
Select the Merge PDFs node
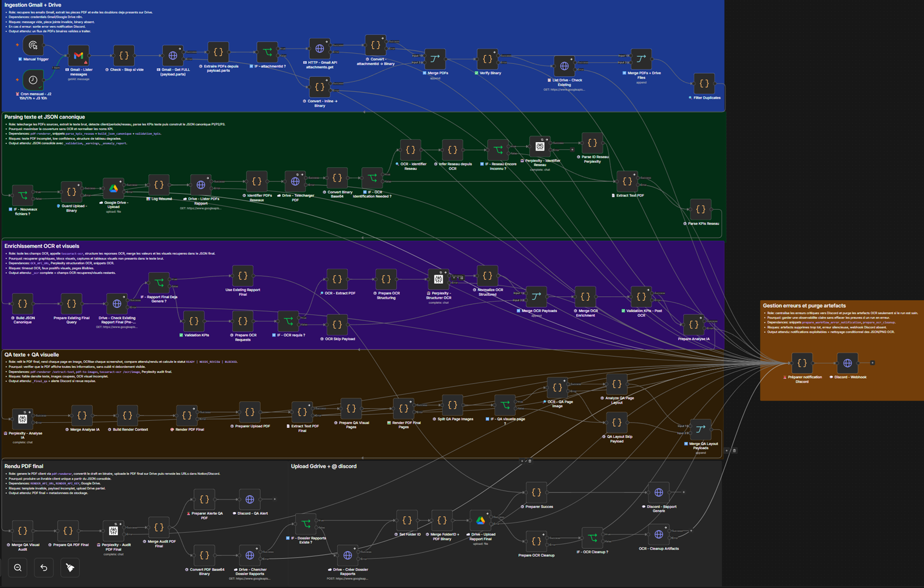435,59
